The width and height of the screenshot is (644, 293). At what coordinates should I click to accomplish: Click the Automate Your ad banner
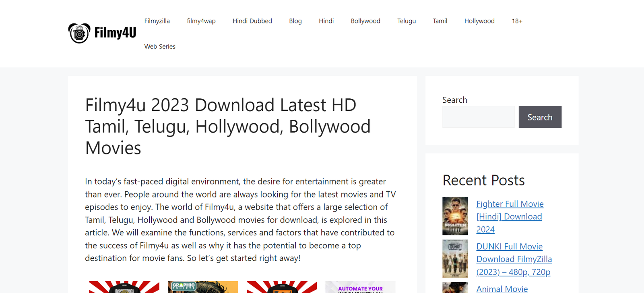click(x=360, y=287)
